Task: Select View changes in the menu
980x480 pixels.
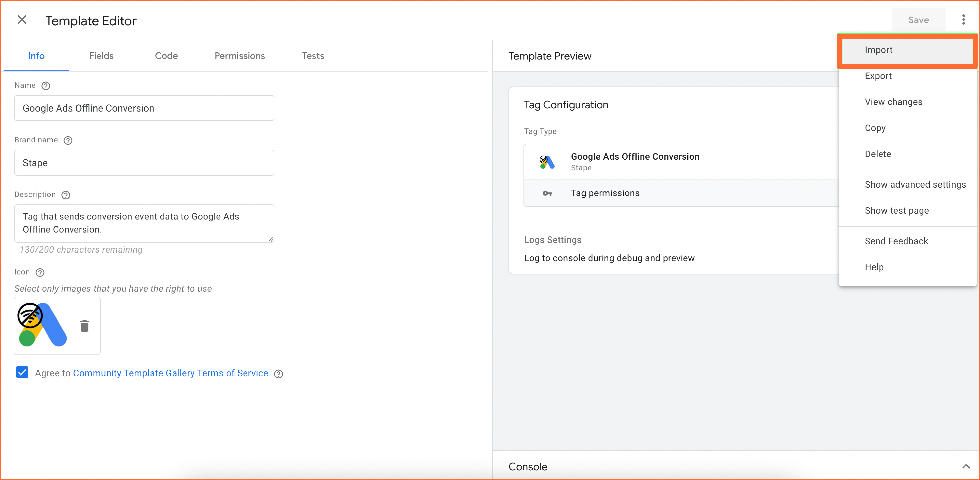Action: (907, 102)
